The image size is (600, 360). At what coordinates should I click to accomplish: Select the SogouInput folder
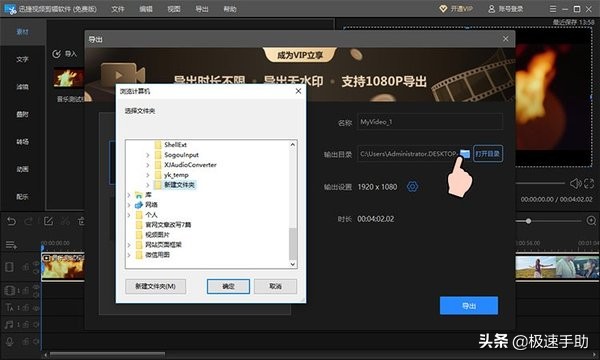(181, 155)
